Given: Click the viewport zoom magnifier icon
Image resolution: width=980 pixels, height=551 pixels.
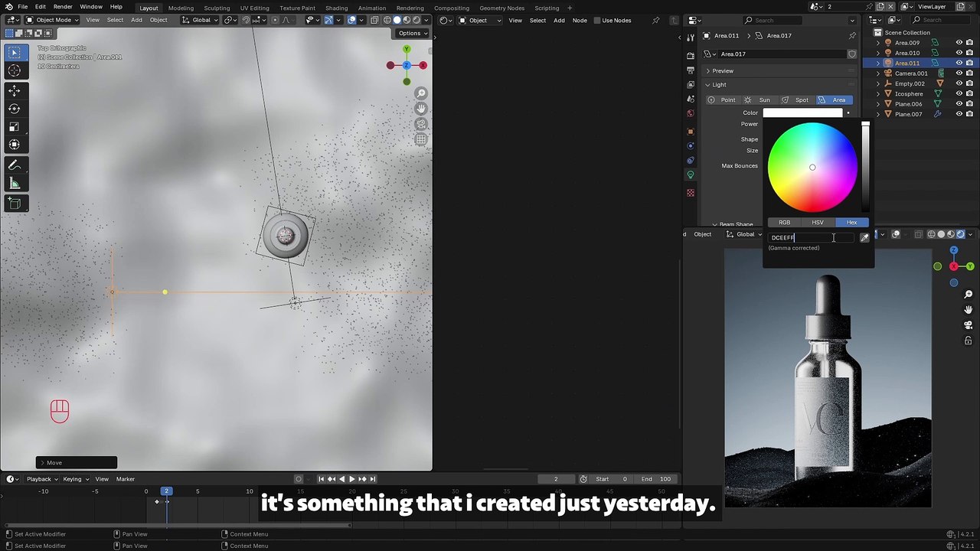Looking at the screenshot, I should click(x=421, y=93).
